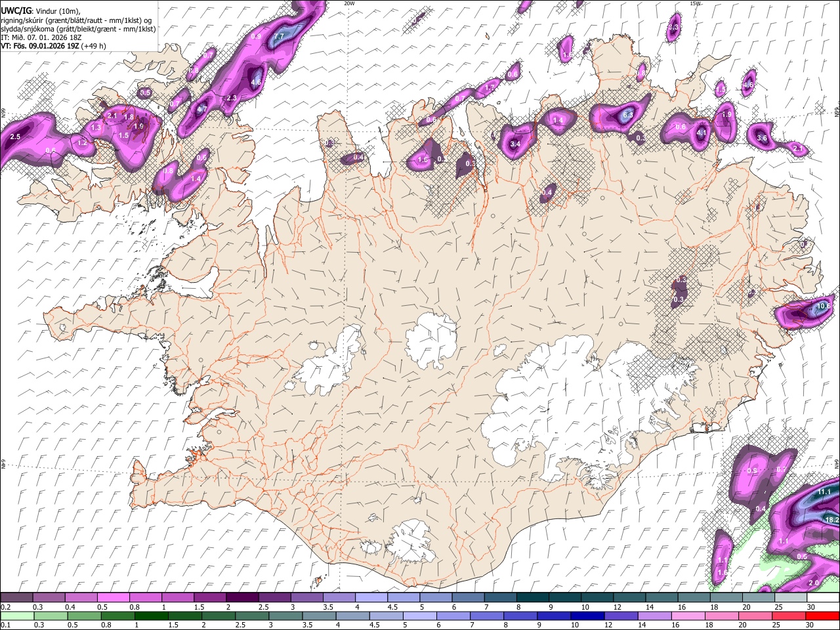Select the 18.2 precipitation value offshore southeast

(833, 519)
